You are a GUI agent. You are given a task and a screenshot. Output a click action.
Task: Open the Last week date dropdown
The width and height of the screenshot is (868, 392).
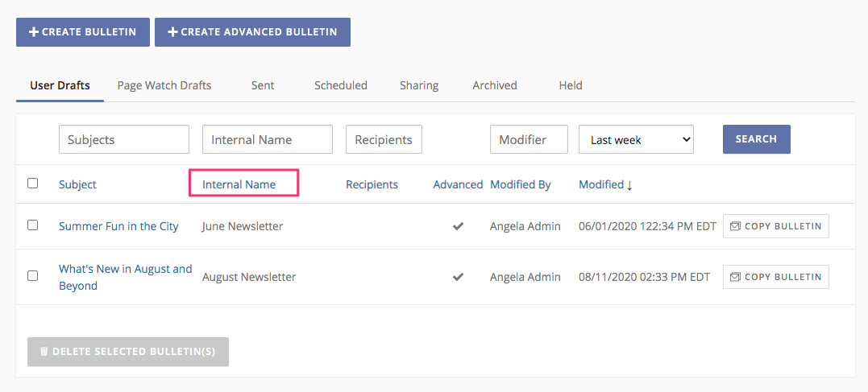coord(636,139)
